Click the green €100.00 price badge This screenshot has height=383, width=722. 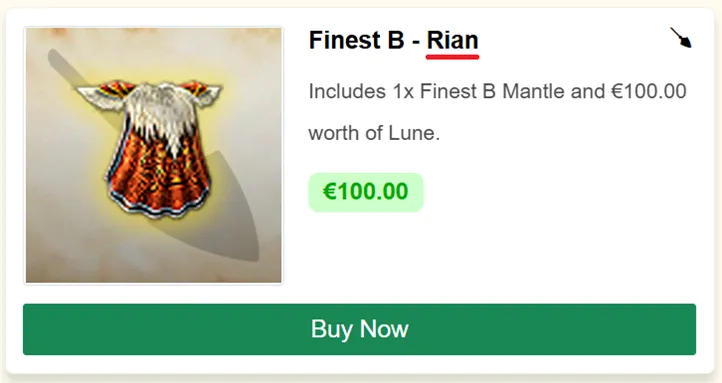pyautogui.click(x=366, y=192)
